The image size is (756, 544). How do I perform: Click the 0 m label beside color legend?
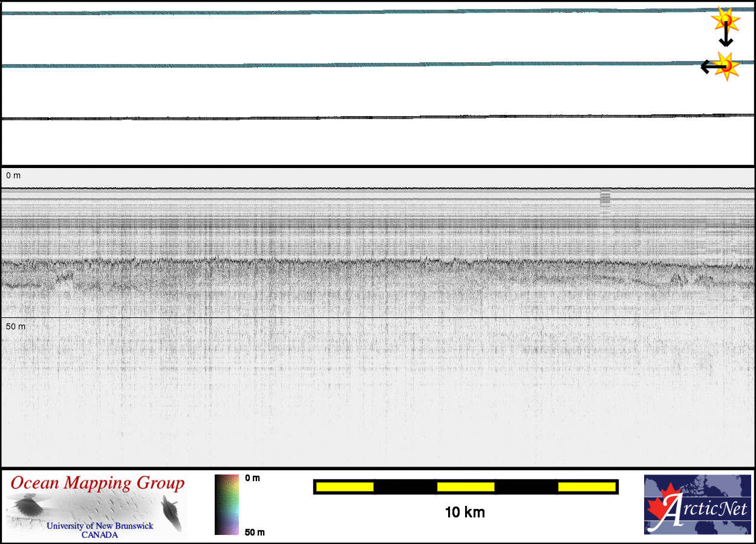(252, 478)
